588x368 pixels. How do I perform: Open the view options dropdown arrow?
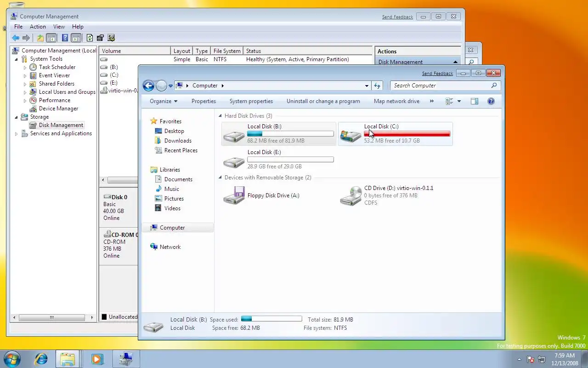459,101
